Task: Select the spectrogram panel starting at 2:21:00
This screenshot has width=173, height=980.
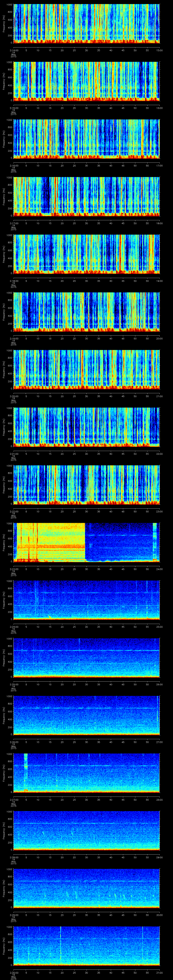Action: pos(87,427)
